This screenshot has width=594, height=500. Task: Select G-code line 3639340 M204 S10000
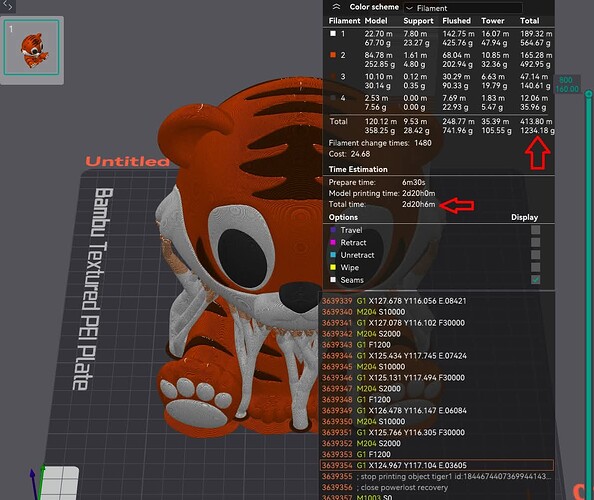point(437,312)
